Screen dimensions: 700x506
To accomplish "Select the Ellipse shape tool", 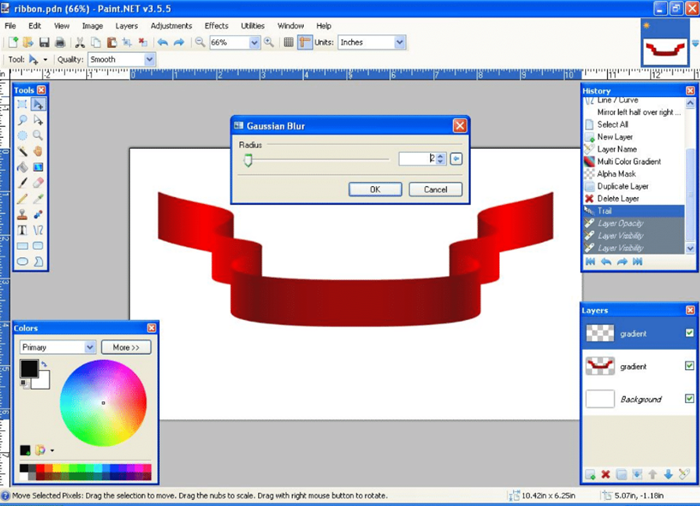I will pyautogui.click(x=22, y=261).
